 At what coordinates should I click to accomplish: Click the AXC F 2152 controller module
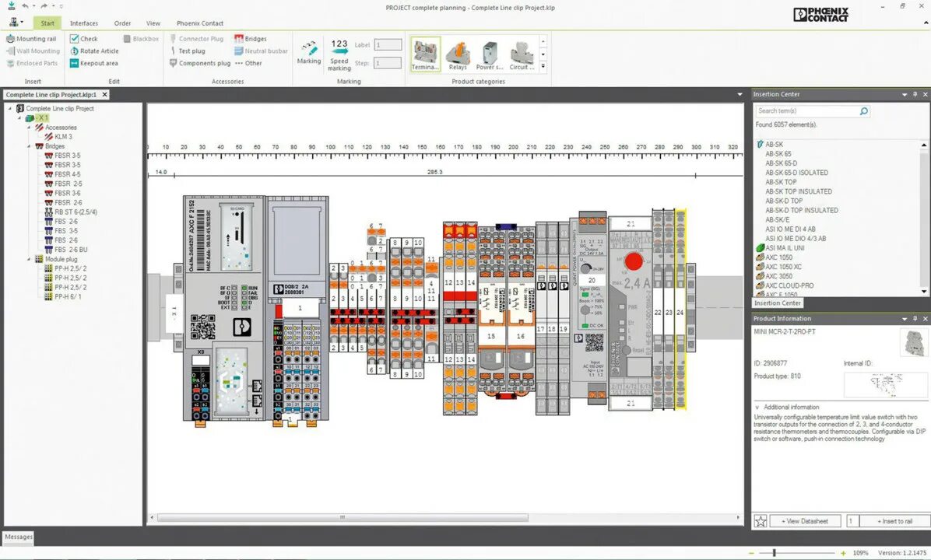click(x=224, y=309)
